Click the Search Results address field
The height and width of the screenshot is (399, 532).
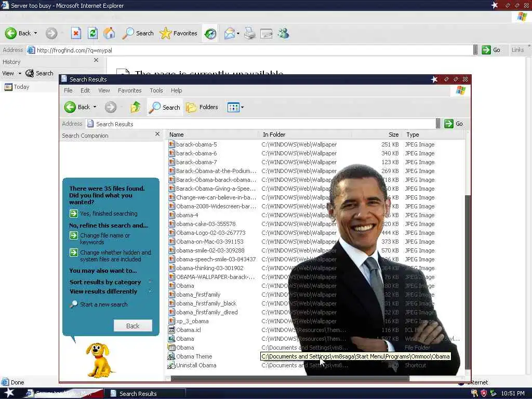260,124
